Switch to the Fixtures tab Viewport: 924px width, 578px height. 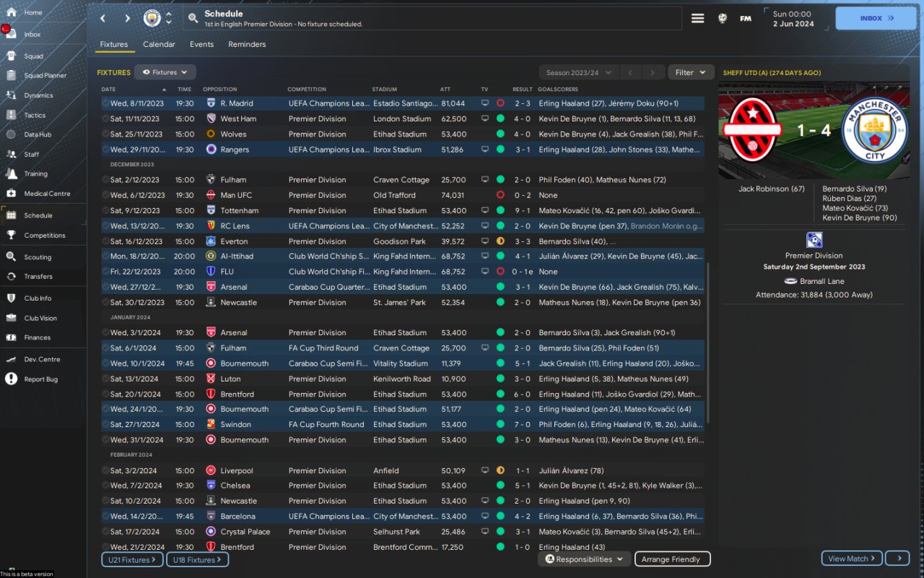[114, 44]
